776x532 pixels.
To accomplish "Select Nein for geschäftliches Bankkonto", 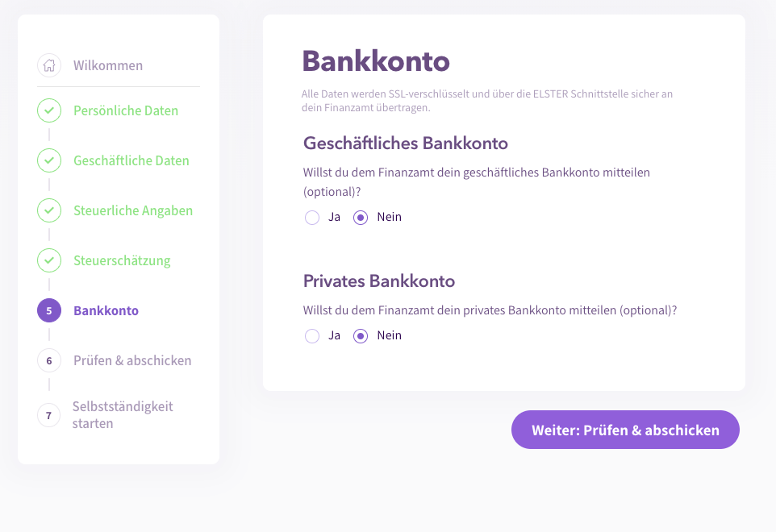I will (x=360, y=217).
